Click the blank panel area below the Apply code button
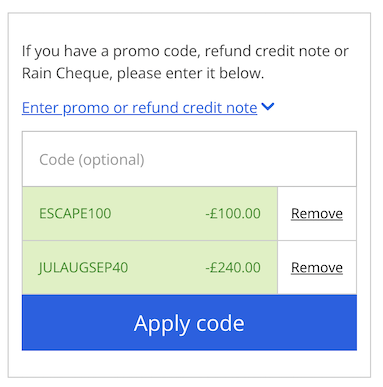The height and width of the screenshot is (387, 383). click(x=189, y=363)
